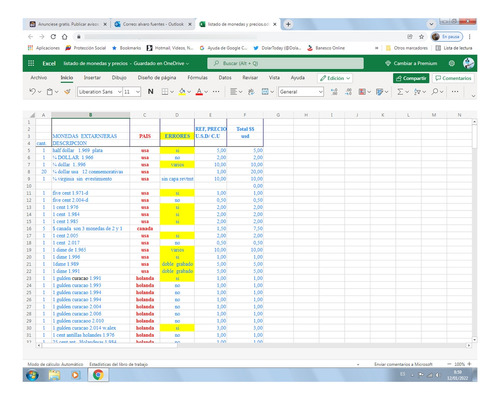500x400 pixels.
Task: Switch to the Datos tab
Action: [x=225, y=78]
